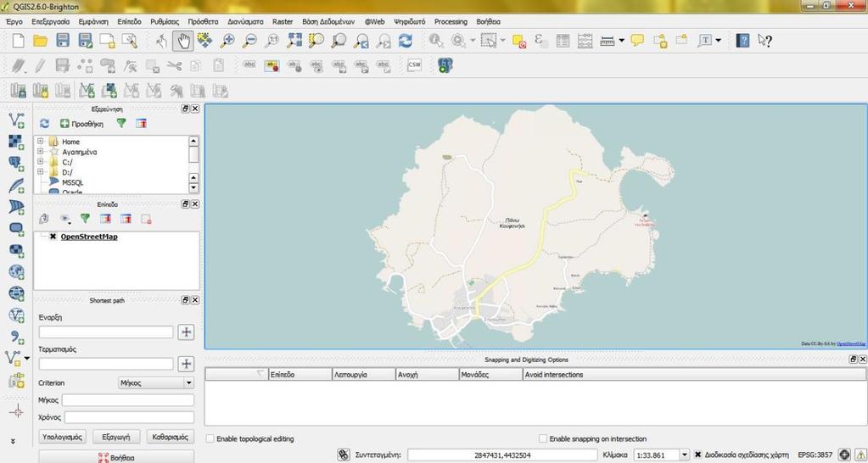
Task: Expand the hidden left sidebar tools chevron
Action: click(x=12, y=442)
